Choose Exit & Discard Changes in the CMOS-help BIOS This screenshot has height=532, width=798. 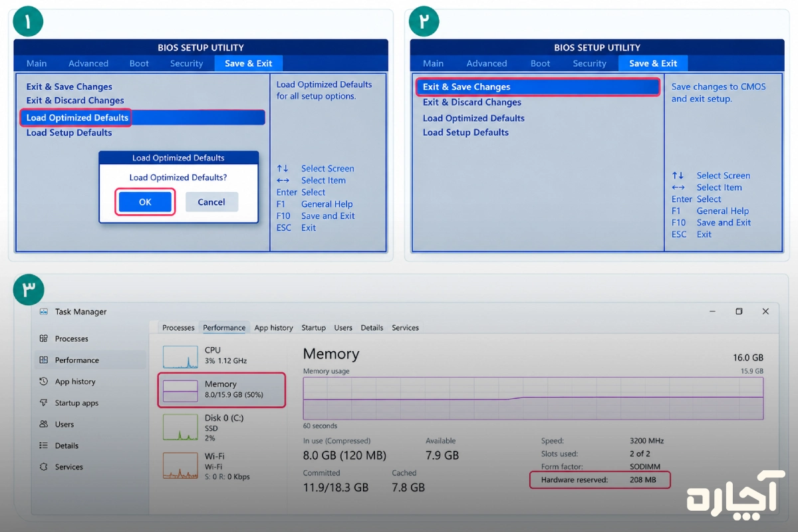(x=472, y=102)
